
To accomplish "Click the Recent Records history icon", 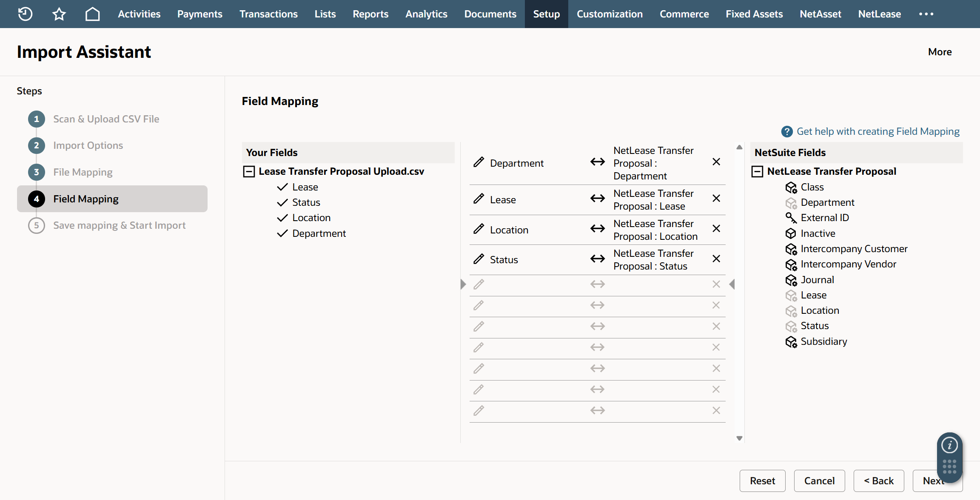I will point(25,14).
